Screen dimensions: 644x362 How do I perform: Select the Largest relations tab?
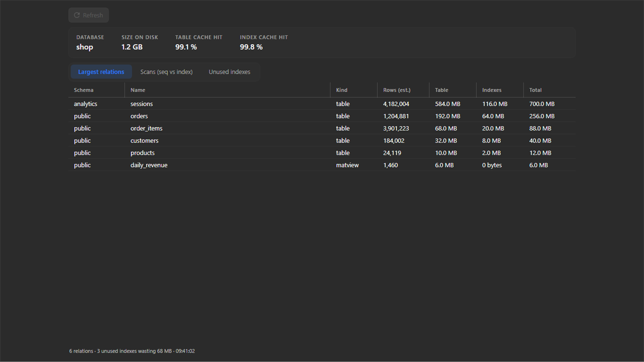tap(101, 72)
